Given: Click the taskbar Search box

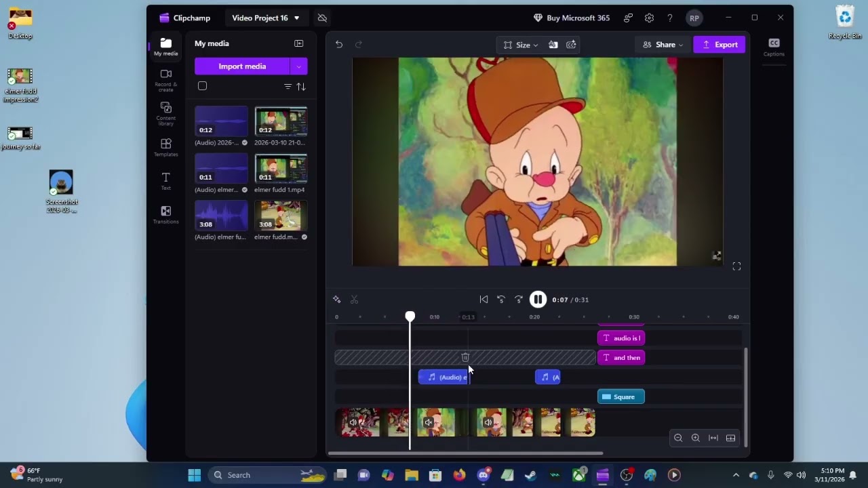Looking at the screenshot, I should click(267, 475).
